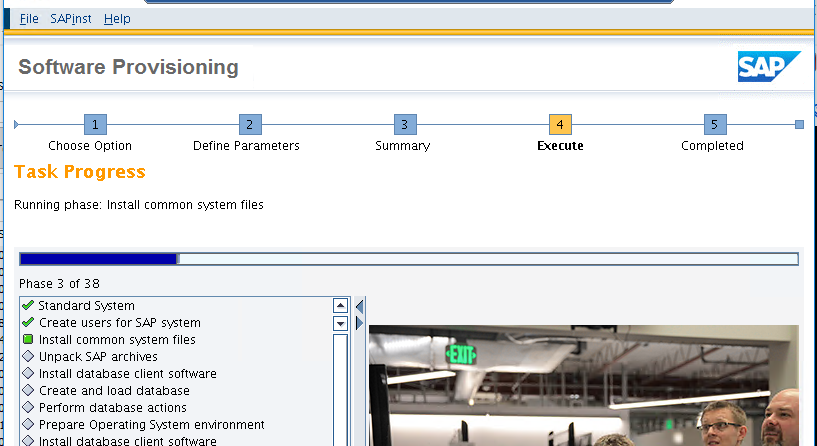Click the phase list scrollbar track
This screenshot has height=446, width=817.
340,389
